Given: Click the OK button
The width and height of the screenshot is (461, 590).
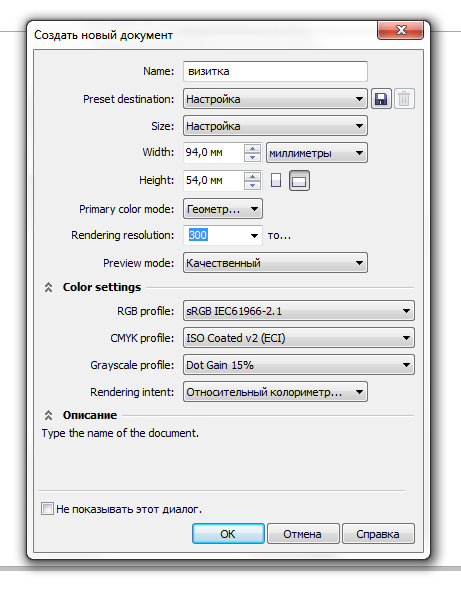Looking at the screenshot, I should [228, 534].
